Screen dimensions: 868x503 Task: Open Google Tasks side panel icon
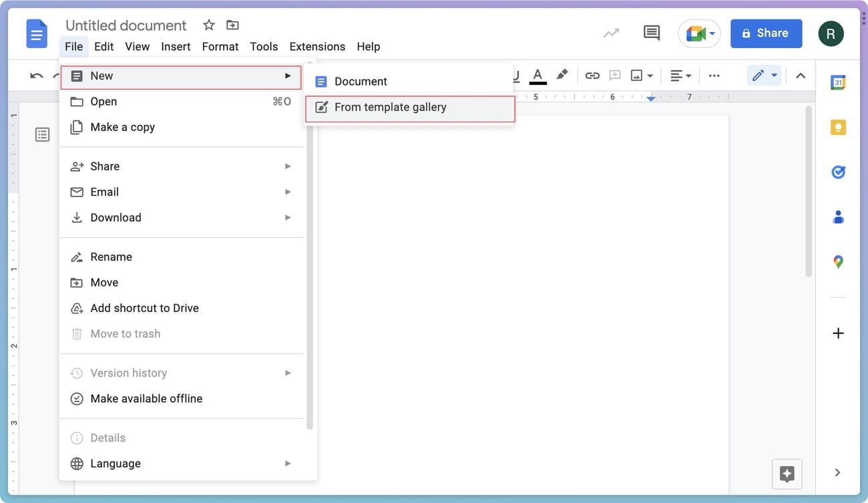point(838,172)
